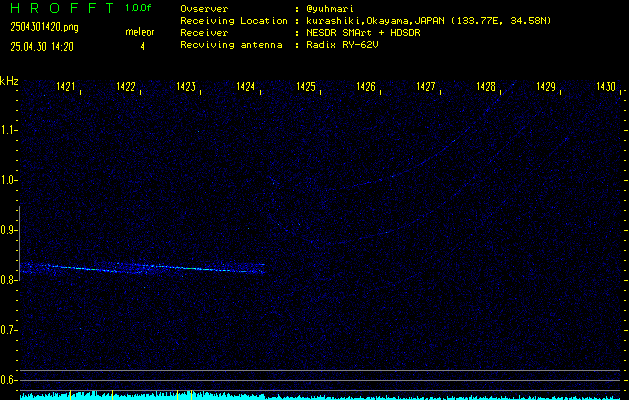The height and width of the screenshot is (400, 629).
Task: Select the 1421 time axis label
Action: click(66, 86)
